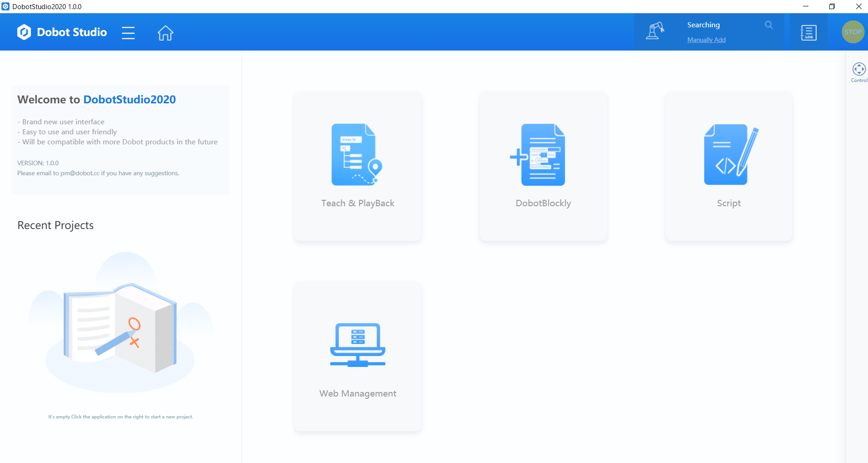Click the Recent Projects heading

(x=56, y=225)
